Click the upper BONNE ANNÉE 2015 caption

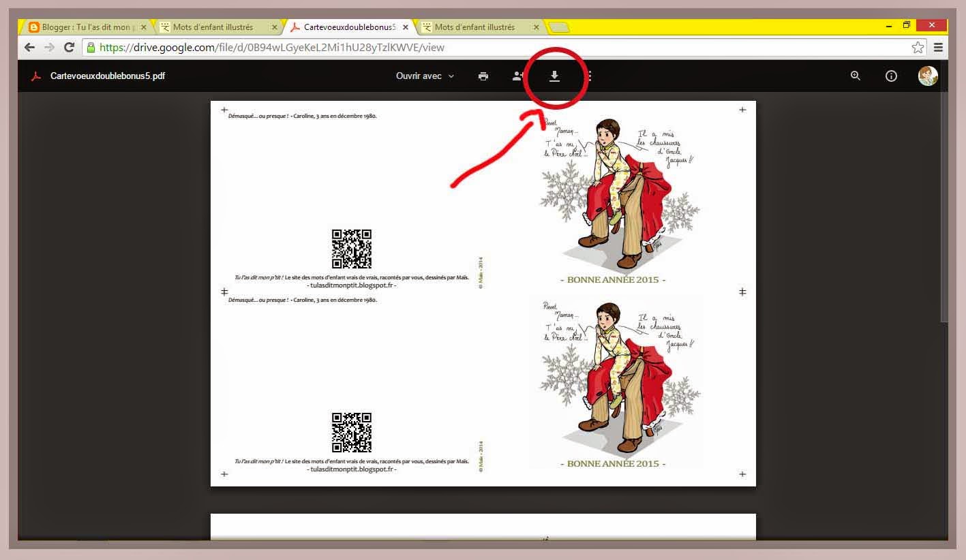613,280
